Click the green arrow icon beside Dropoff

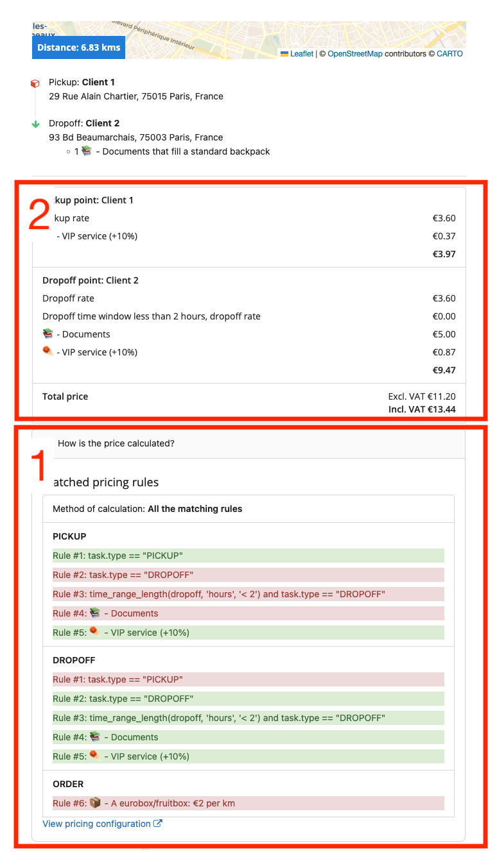point(36,124)
